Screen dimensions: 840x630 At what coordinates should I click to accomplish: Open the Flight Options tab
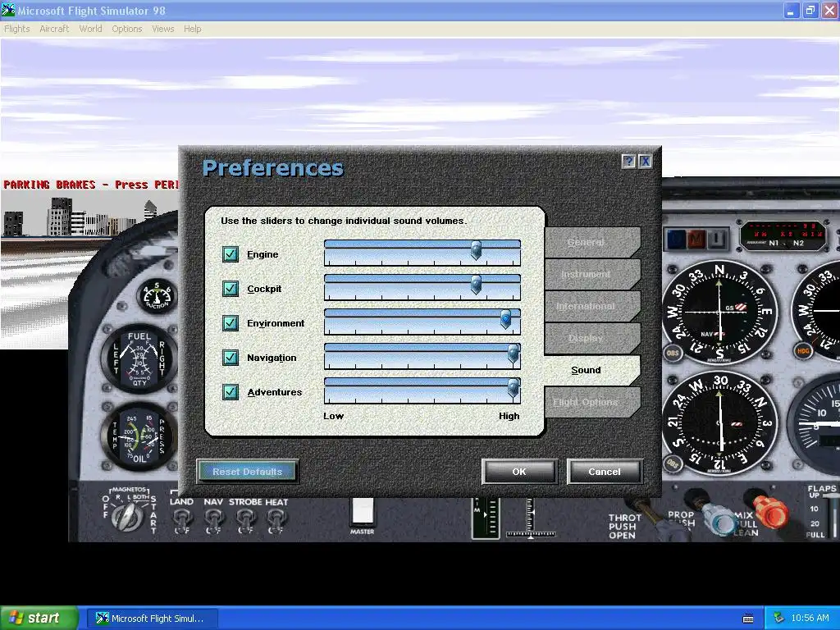click(592, 402)
